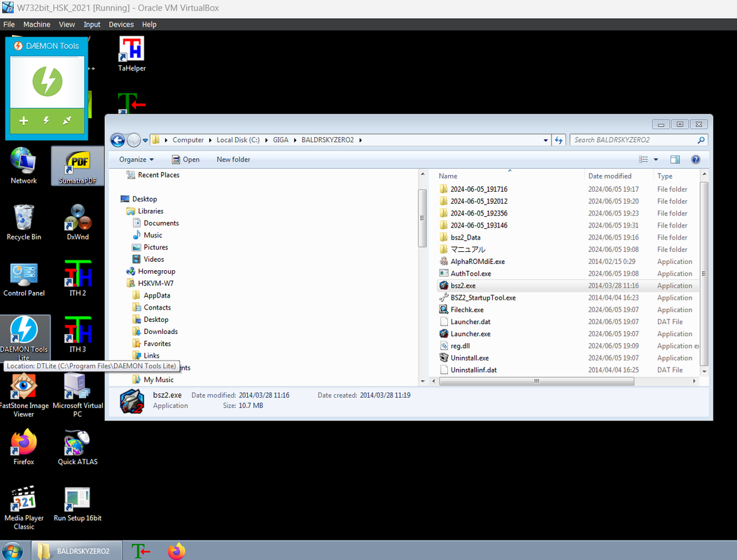Click the Open toolbar button

(185, 160)
